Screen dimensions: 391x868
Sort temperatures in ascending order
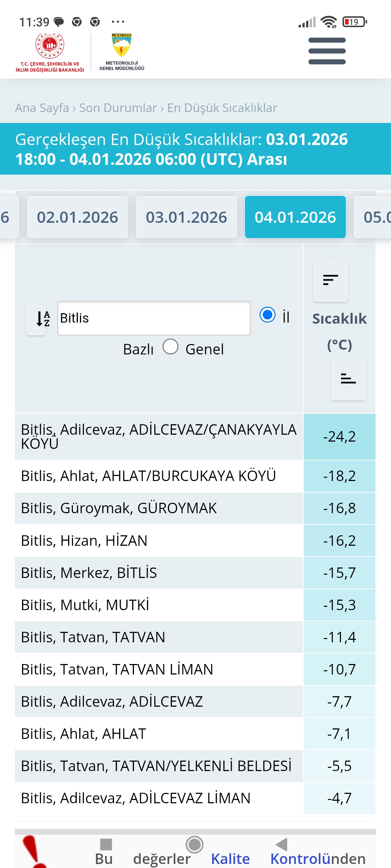click(348, 380)
